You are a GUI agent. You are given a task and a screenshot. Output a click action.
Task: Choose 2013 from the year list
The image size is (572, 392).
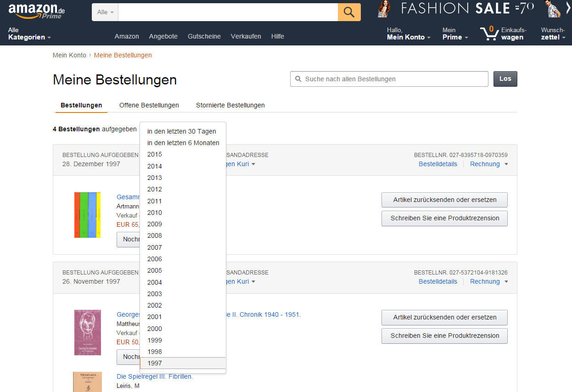tap(183, 178)
